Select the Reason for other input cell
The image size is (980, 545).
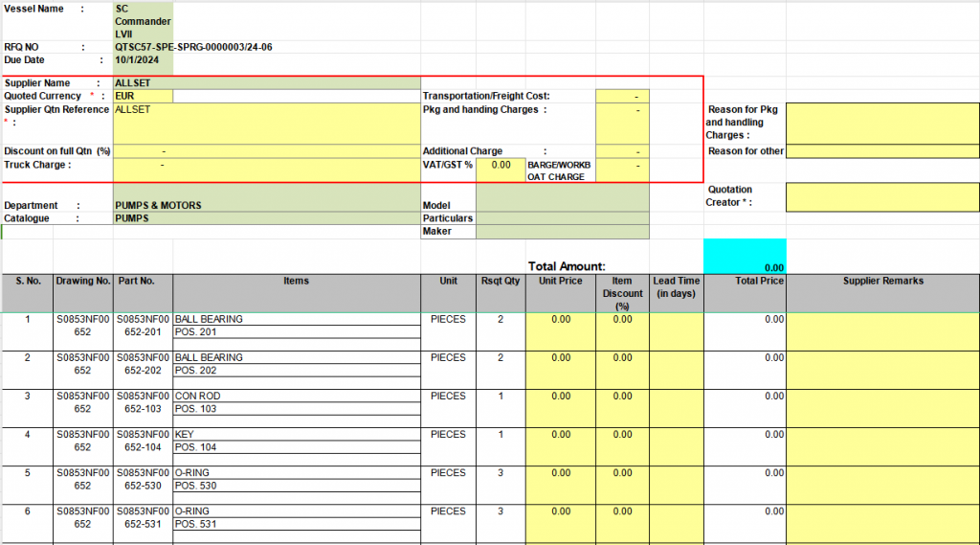(x=881, y=151)
